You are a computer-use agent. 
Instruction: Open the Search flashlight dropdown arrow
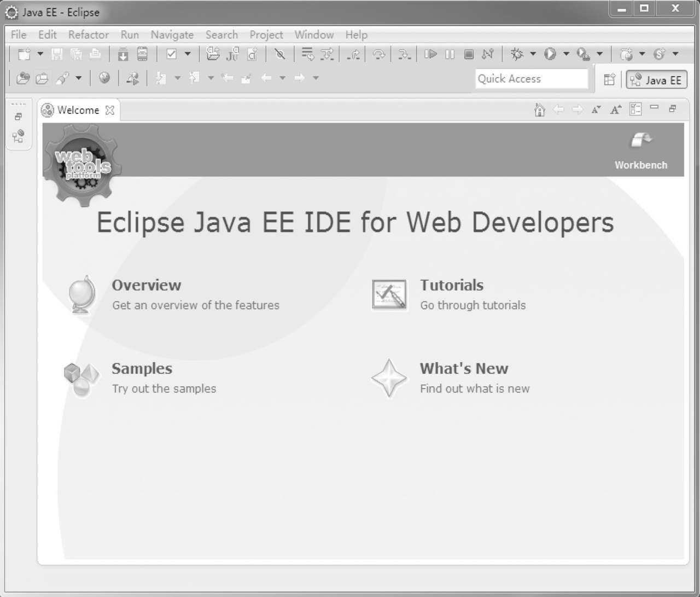(78, 78)
